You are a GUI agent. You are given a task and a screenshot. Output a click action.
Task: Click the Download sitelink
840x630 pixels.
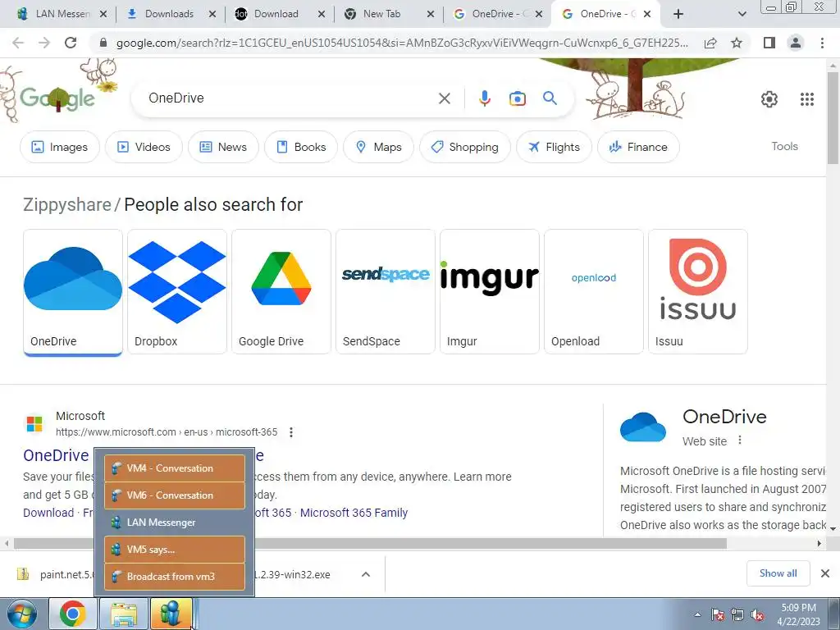click(x=48, y=513)
